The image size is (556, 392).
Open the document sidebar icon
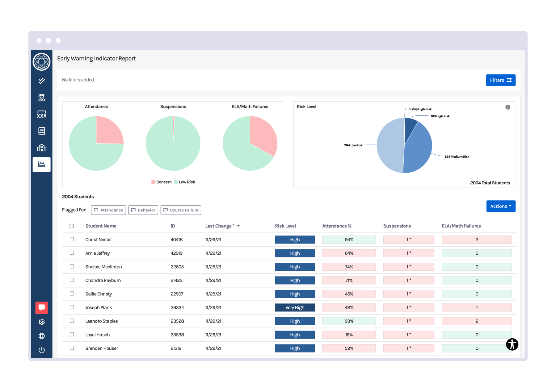(x=41, y=131)
